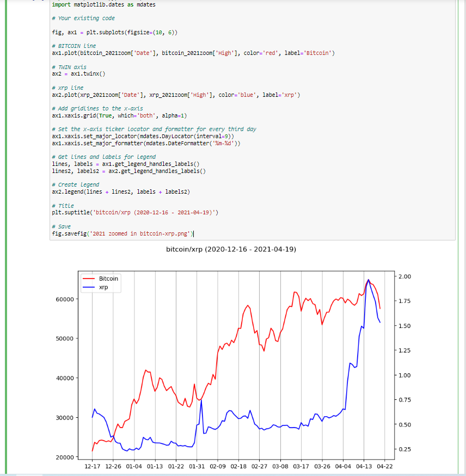This screenshot has width=466, height=476.
Task: Click the chart title 'bitcoin/xrp (2020-12-16 - 2021-04-19)'
Action: 231,249
